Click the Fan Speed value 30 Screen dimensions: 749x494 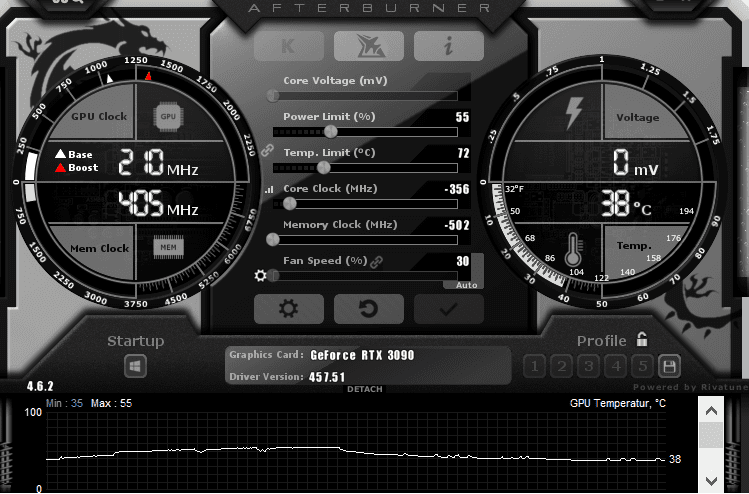coord(462,261)
